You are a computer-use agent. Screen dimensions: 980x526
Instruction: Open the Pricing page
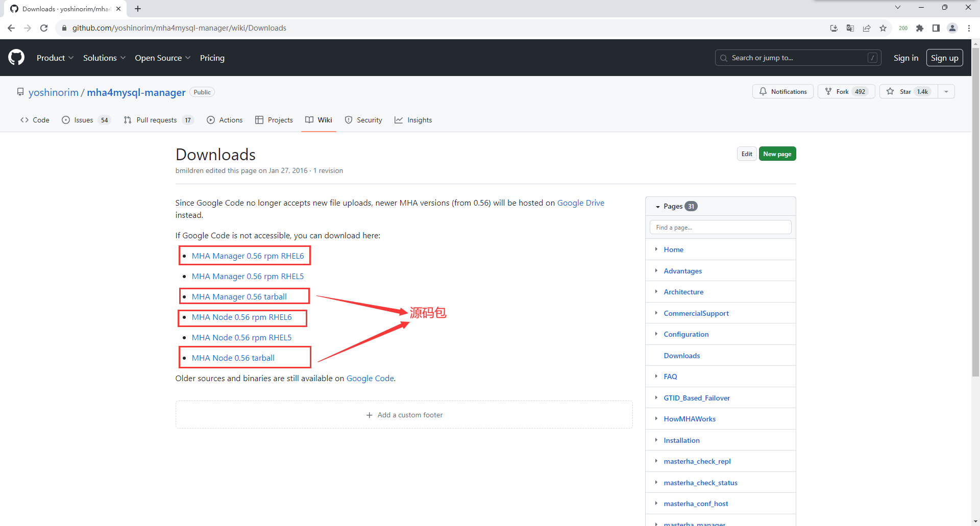click(x=212, y=58)
